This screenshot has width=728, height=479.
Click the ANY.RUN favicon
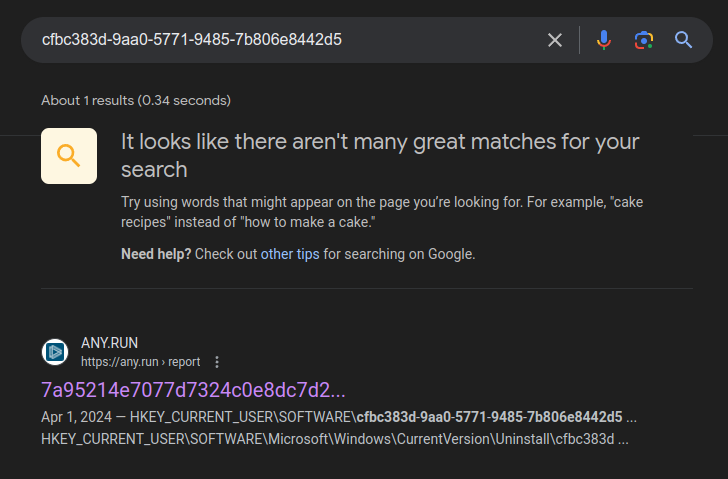pyautogui.click(x=55, y=352)
